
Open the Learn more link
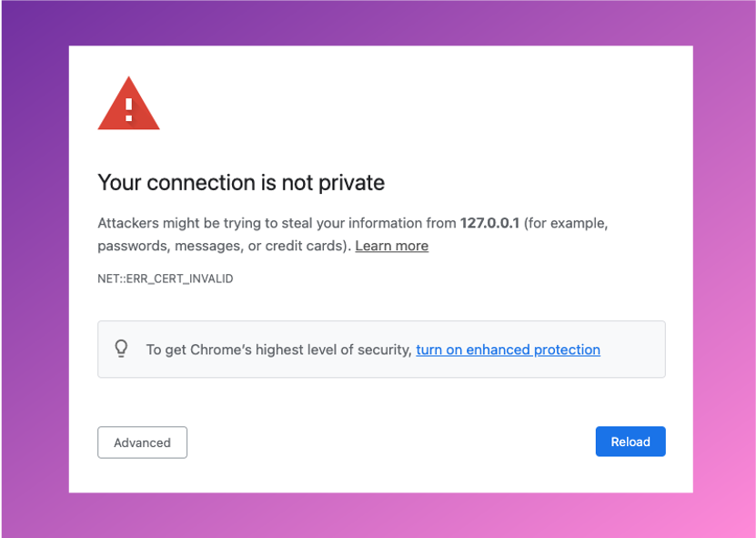coord(391,246)
